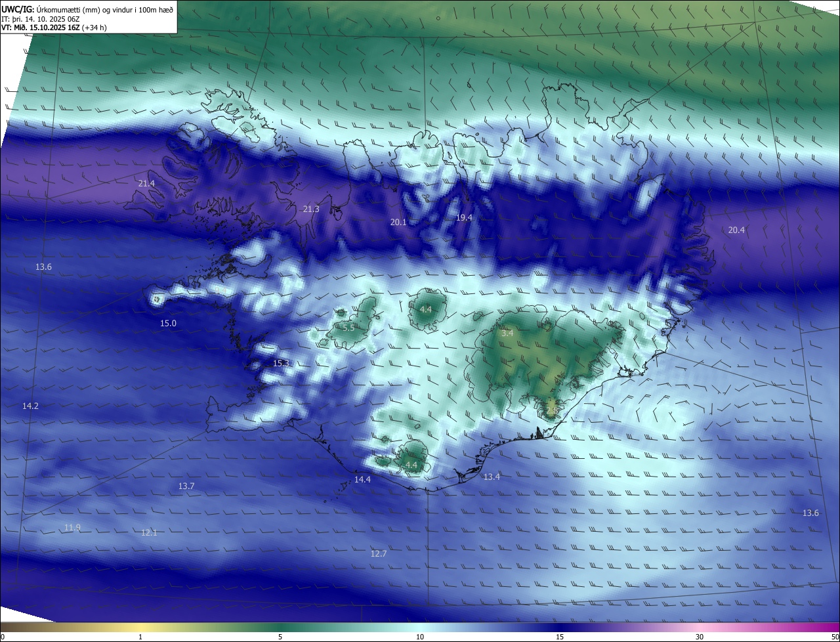Click the 13.7 value label
This screenshot has width=840, height=642.
click(x=186, y=486)
